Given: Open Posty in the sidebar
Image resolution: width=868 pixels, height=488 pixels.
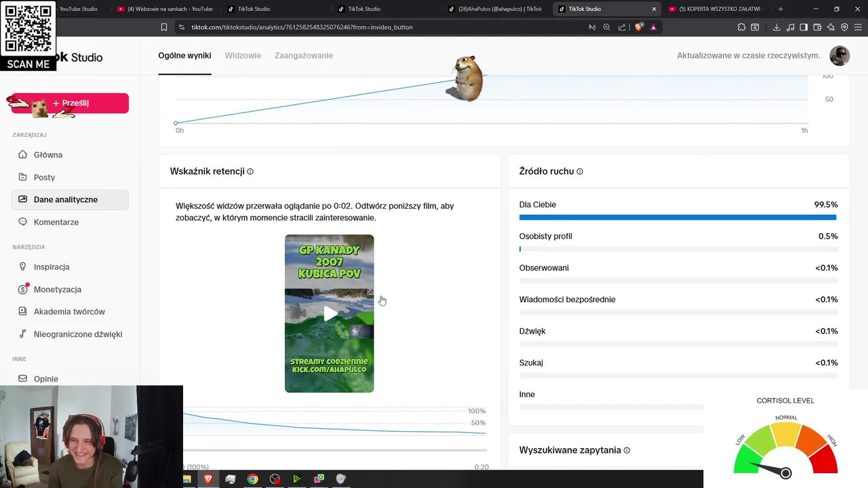Looking at the screenshot, I should (70, 177).
